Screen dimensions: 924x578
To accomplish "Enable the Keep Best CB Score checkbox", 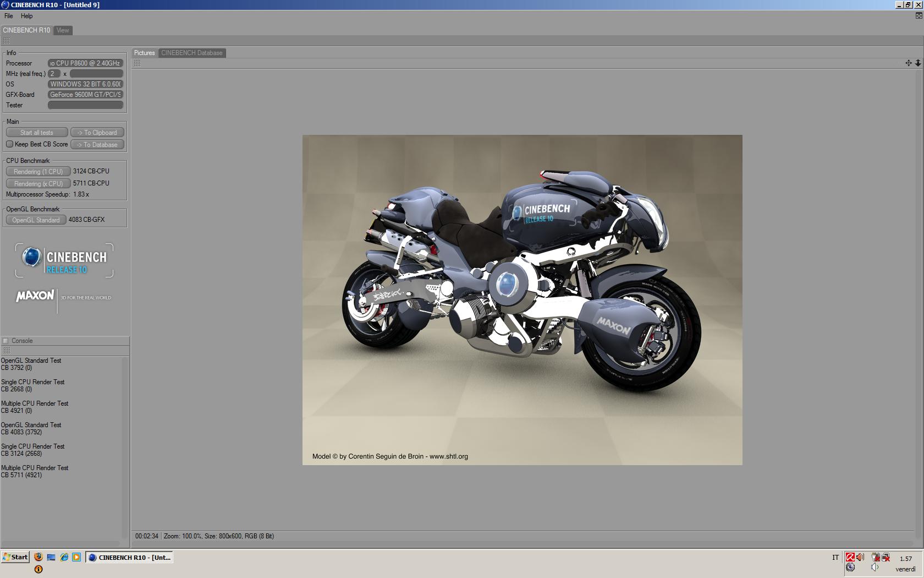I will point(9,144).
